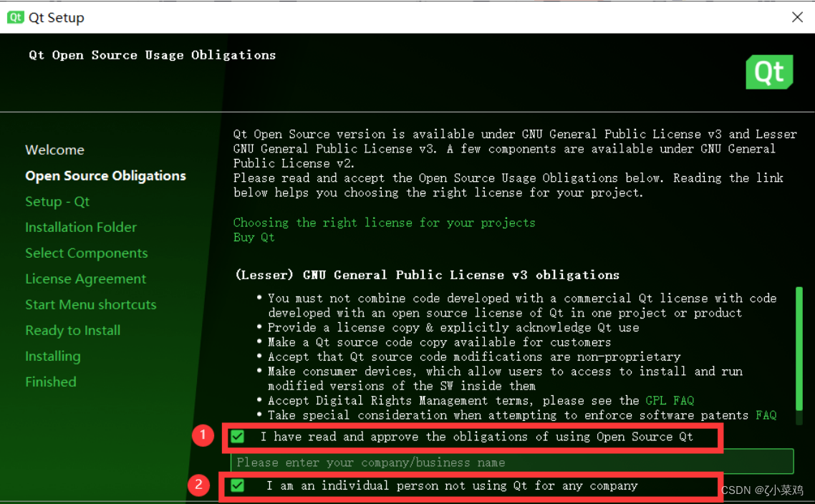Image resolution: width=815 pixels, height=504 pixels.
Task: Click 'Accept that Qt source code modifications' line
Action: tap(474, 357)
